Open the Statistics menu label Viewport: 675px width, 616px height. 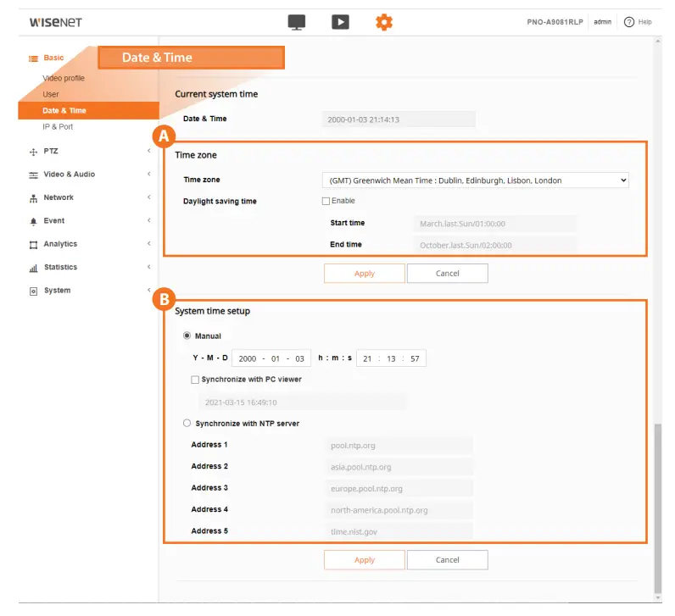click(61, 267)
